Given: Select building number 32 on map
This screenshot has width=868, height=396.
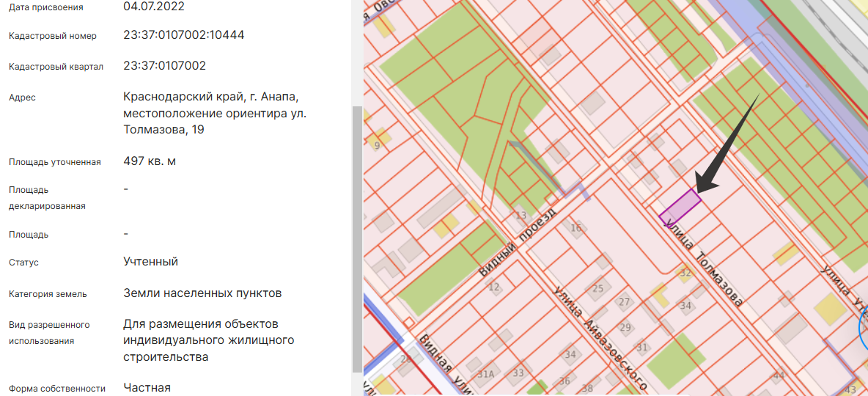Looking at the screenshot, I should point(685,273).
